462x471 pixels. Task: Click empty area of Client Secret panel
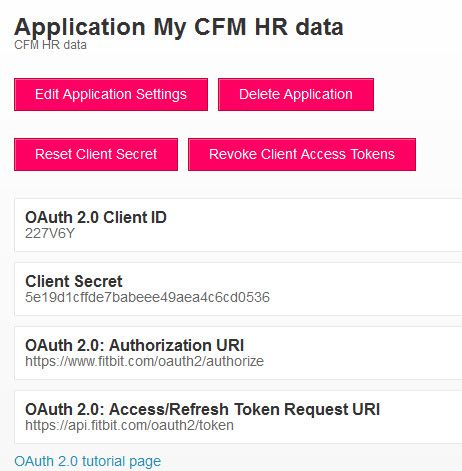(367, 289)
